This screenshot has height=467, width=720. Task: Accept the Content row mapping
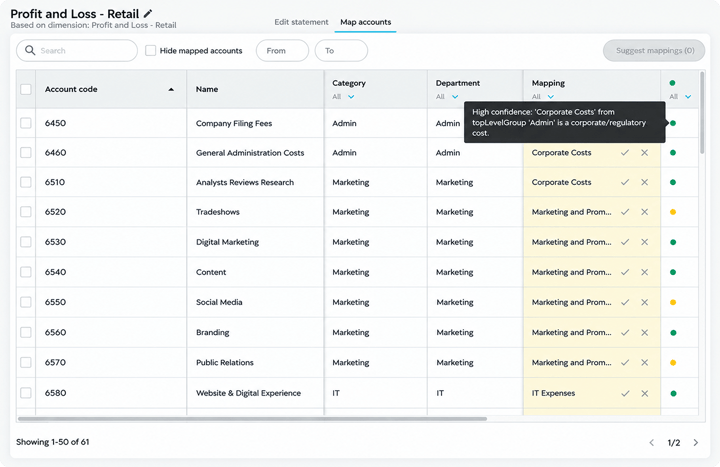point(625,272)
